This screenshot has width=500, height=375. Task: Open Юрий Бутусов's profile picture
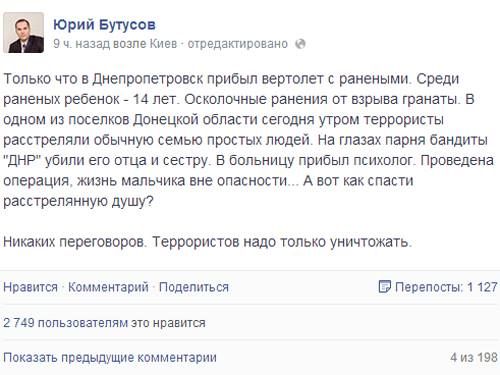coord(23,33)
